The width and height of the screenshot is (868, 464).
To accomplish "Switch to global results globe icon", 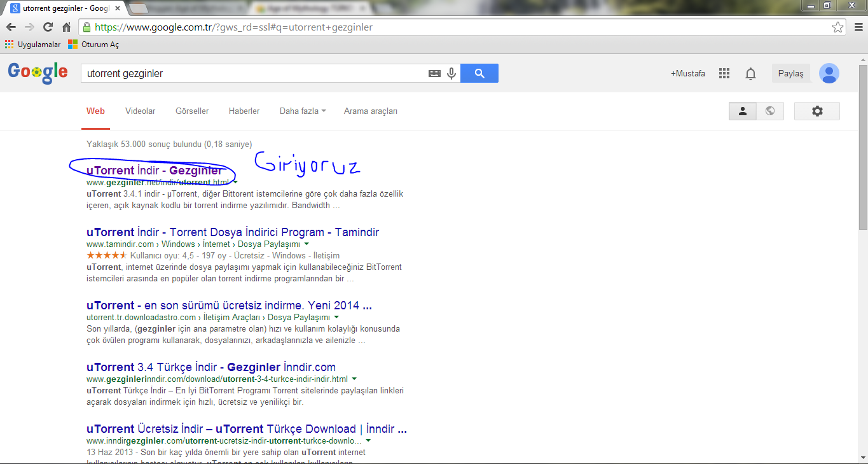I will 770,111.
